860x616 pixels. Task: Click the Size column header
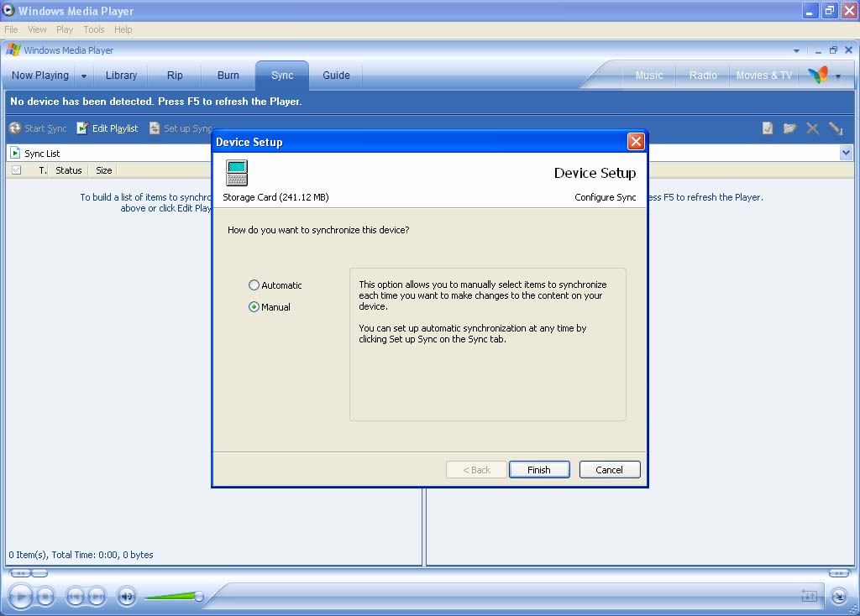coord(103,170)
